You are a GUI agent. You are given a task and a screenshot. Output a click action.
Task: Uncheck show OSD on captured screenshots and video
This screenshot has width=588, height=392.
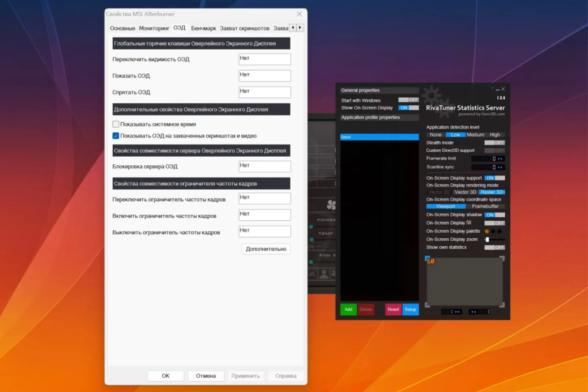click(116, 136)
